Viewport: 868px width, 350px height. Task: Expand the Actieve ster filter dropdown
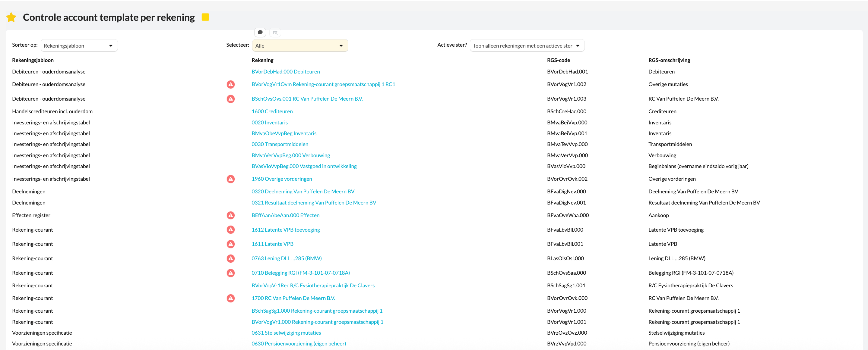click(x=527, y=46)
